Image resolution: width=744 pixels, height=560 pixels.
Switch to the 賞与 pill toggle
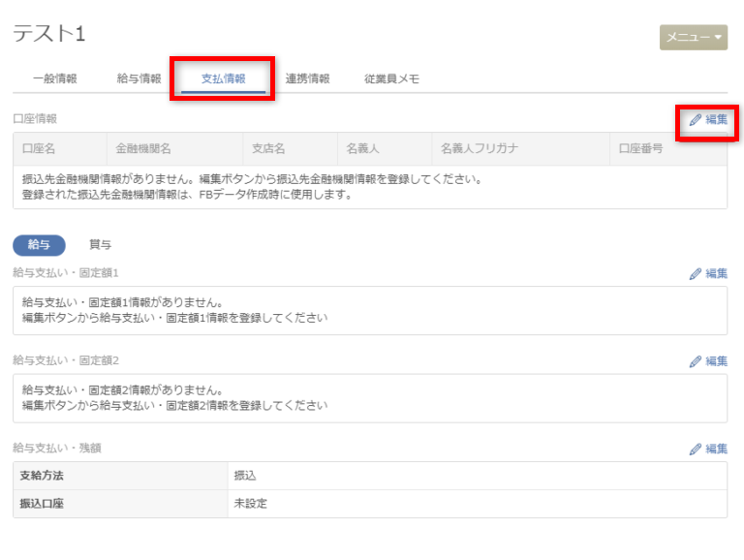click(100, 245)
